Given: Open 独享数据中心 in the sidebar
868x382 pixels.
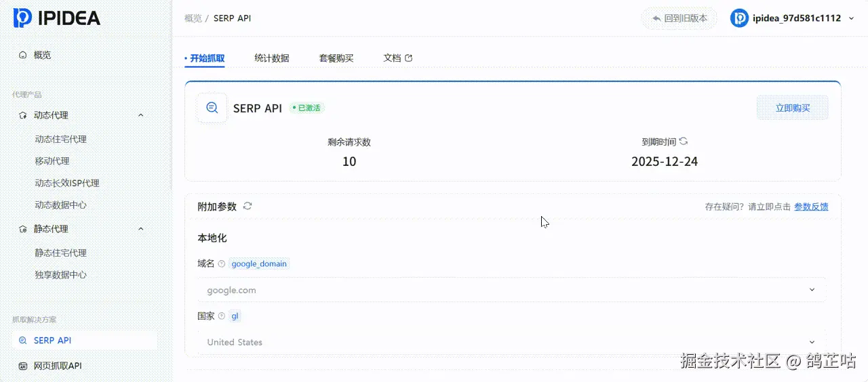Looking at the screenshot, I should pos(60,274).
